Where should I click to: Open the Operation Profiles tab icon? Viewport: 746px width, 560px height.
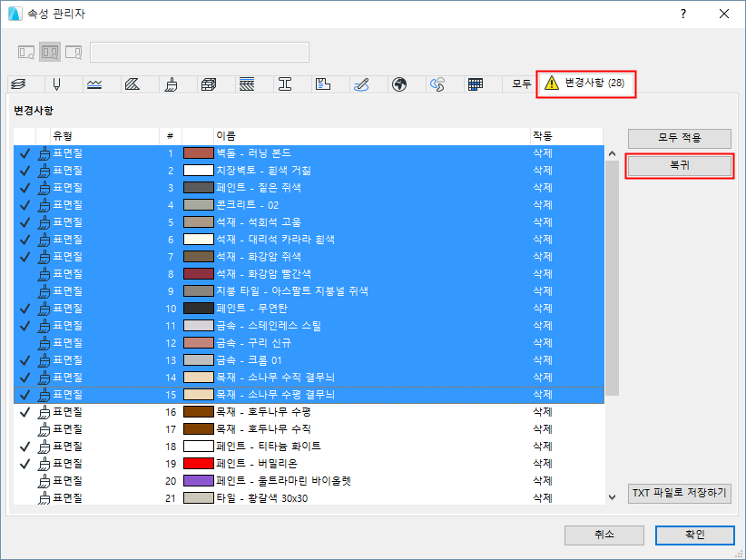click(x=437, y=84)
